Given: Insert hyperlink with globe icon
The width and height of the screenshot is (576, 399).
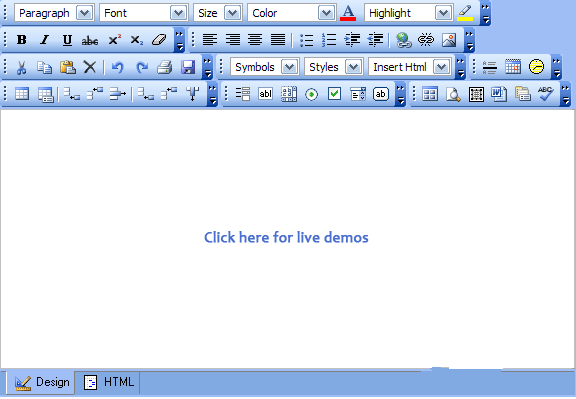Looking at the screenshot, I should [x=403, y=40].
